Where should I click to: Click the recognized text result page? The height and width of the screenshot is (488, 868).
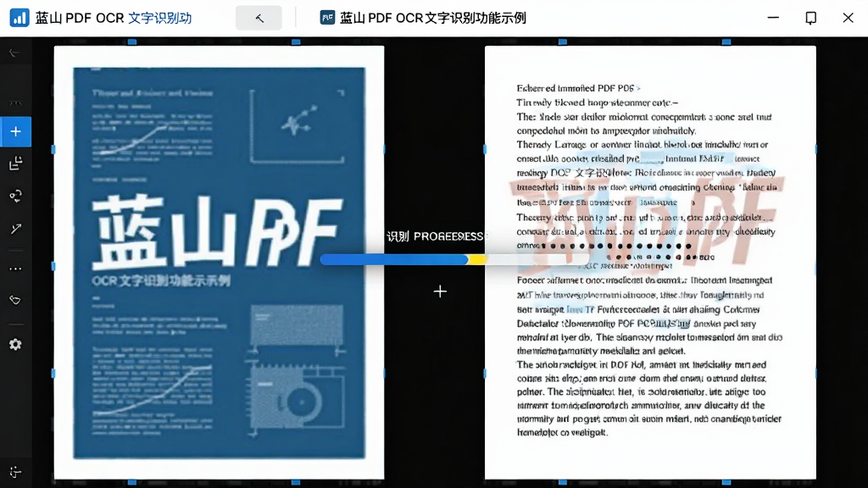650,263
